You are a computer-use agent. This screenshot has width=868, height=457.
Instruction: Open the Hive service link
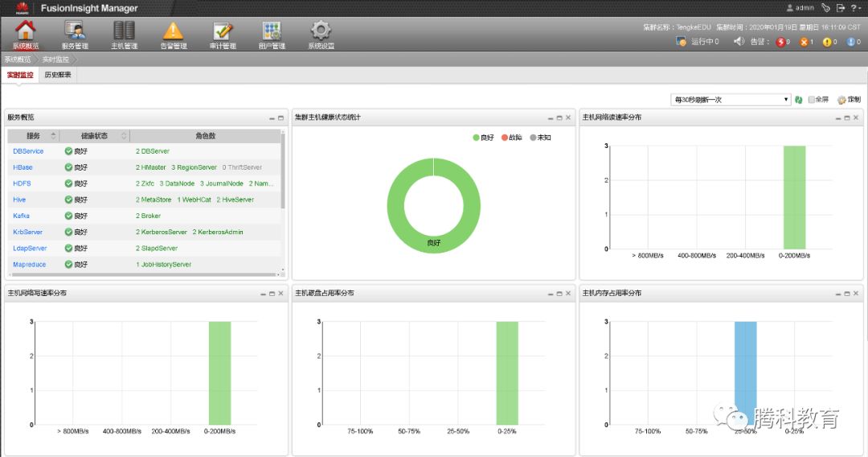click(19, 200)
